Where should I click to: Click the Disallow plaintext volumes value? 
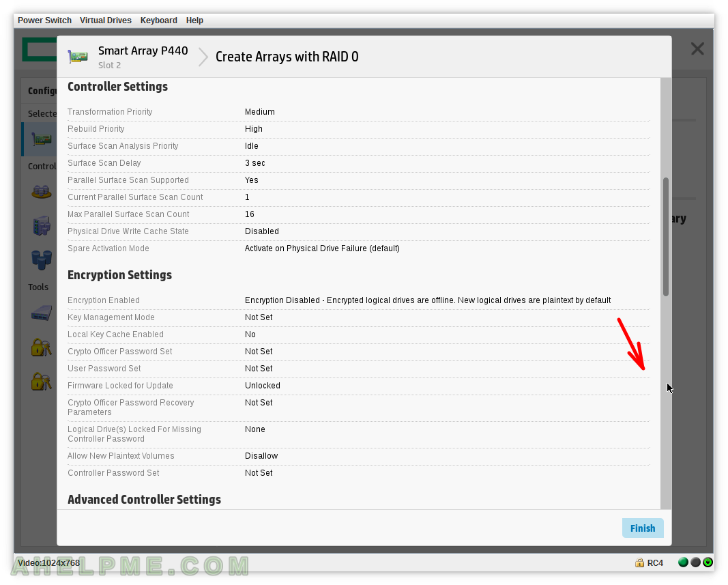[x=261, y=456]
